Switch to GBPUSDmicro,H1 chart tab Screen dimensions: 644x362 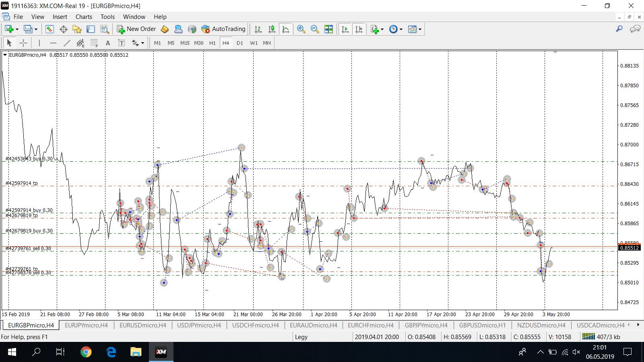482,325
